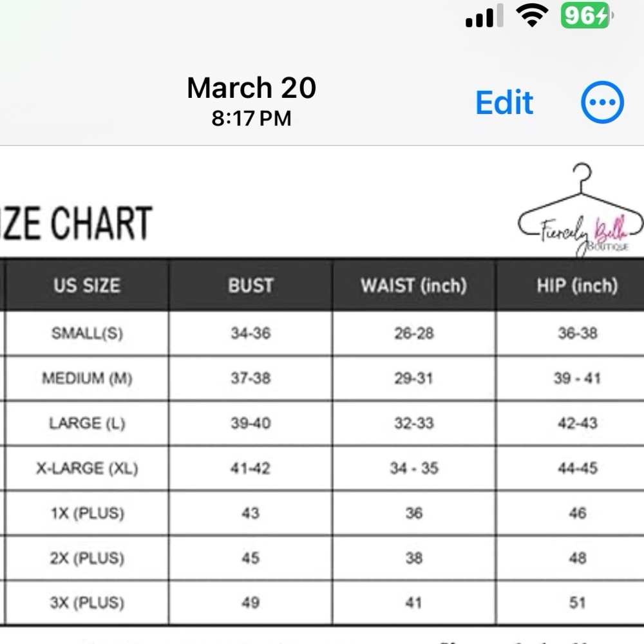Tap the Edit button

point(504,102)
